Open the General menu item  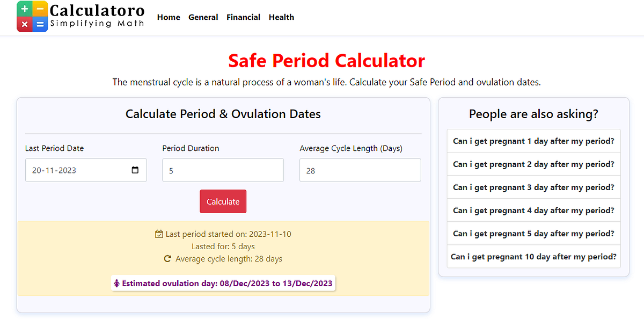(203, 17)
